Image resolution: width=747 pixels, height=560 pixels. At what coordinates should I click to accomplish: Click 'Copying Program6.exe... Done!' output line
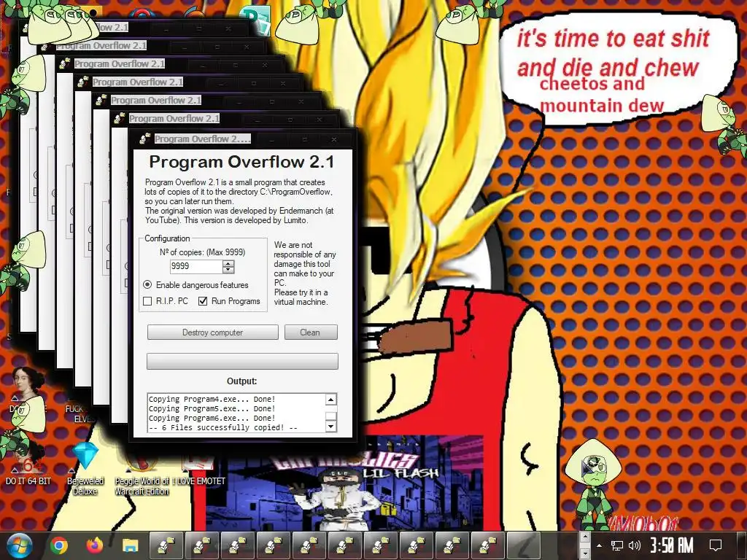[x=212, y=418]
